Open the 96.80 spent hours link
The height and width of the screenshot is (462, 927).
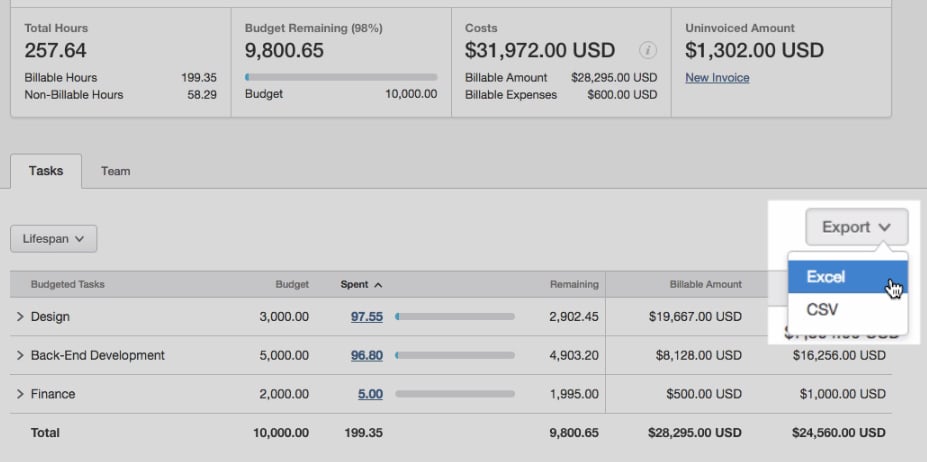click(366, 355)
